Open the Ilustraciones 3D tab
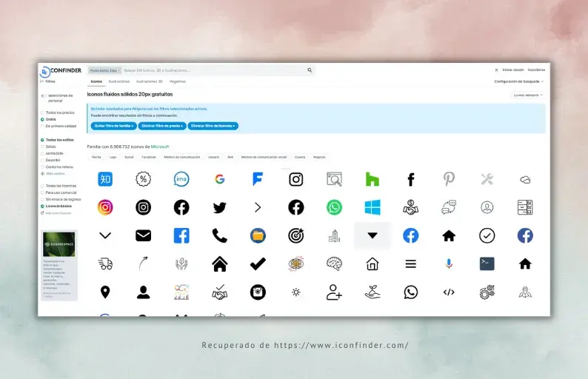Image resolution: width=588 pixels, height=379 pixels. coord(150,81)
